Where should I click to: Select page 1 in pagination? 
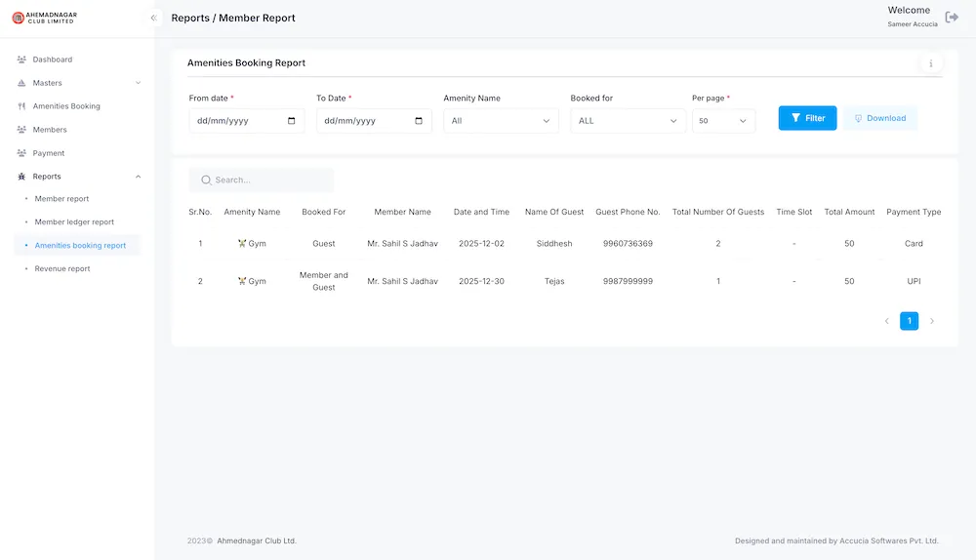pyautogui.click(x=910, y=321)
